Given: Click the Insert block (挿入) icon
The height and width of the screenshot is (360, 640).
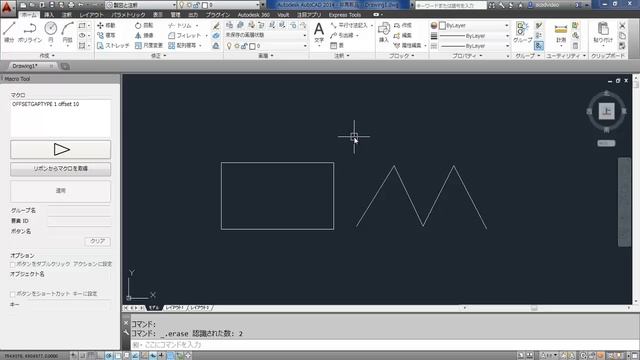Looking at the screenshot, I should (384, 32).
